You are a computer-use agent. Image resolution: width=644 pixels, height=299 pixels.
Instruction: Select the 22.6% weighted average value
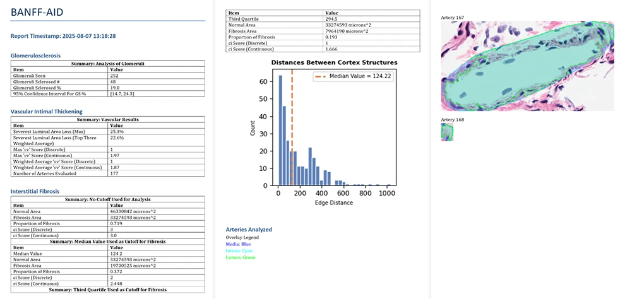[117, 138]
